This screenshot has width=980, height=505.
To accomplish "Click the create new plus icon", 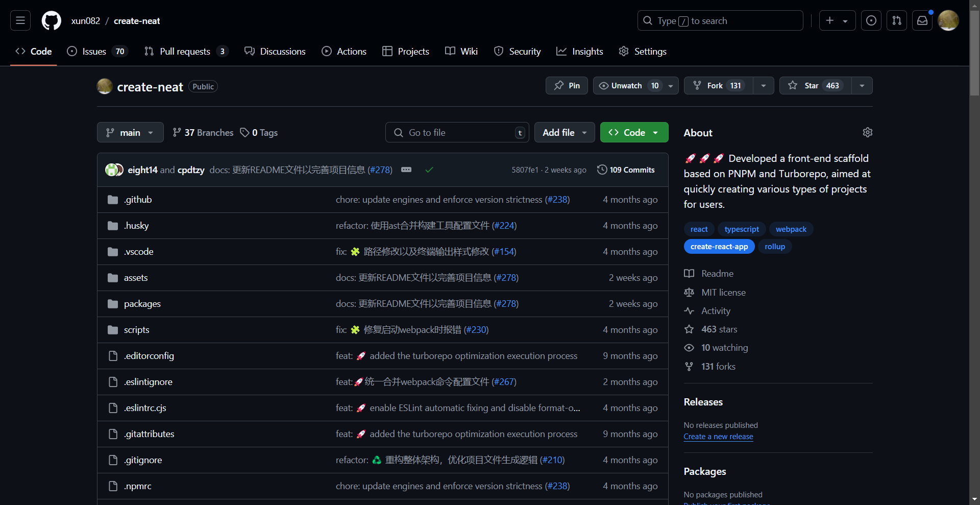I will click(830, 20).
